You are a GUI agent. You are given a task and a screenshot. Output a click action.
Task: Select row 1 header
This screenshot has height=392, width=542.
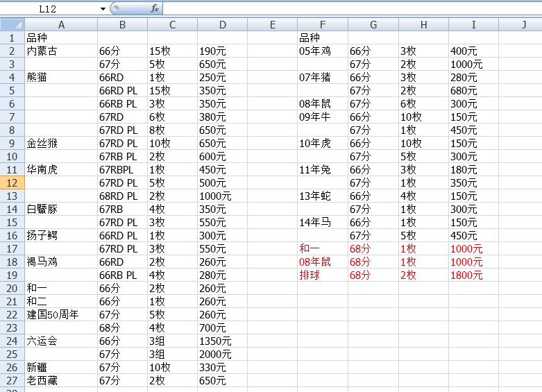click(12, 37)
